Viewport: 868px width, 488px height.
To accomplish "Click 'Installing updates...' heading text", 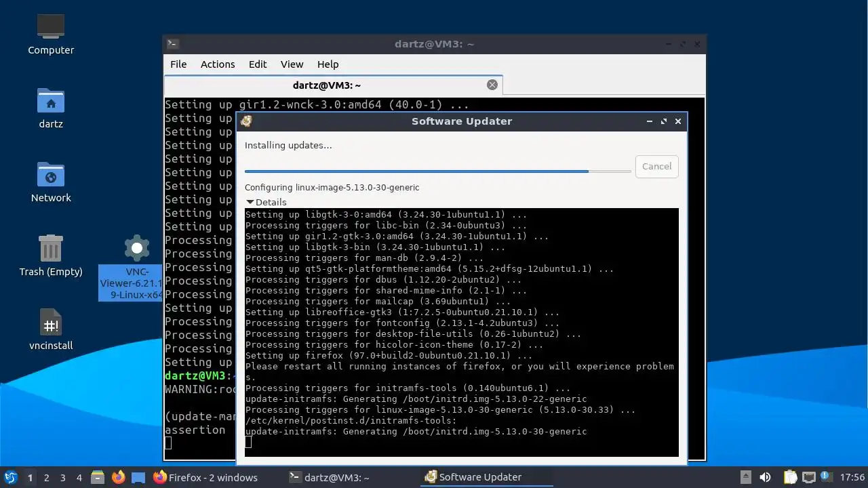I will pyautogui.click(x=288, y=145).
